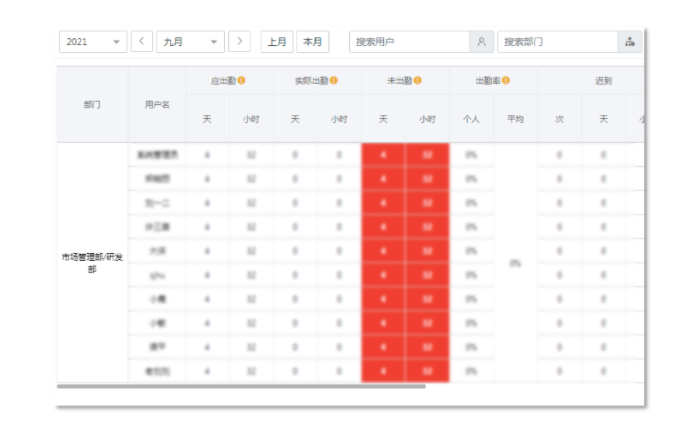Click the info icon next to 未出勤
This screenshot has width=700, height=424.
coord(417,80)
